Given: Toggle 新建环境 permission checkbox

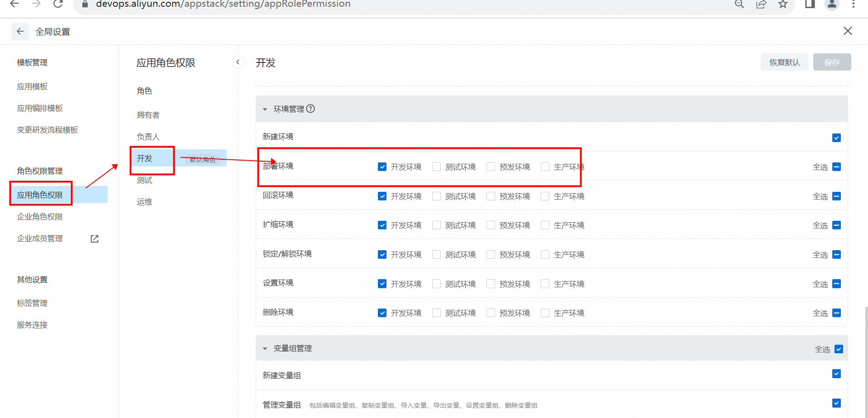Looking at the screenshot, I should pos(836,138).
